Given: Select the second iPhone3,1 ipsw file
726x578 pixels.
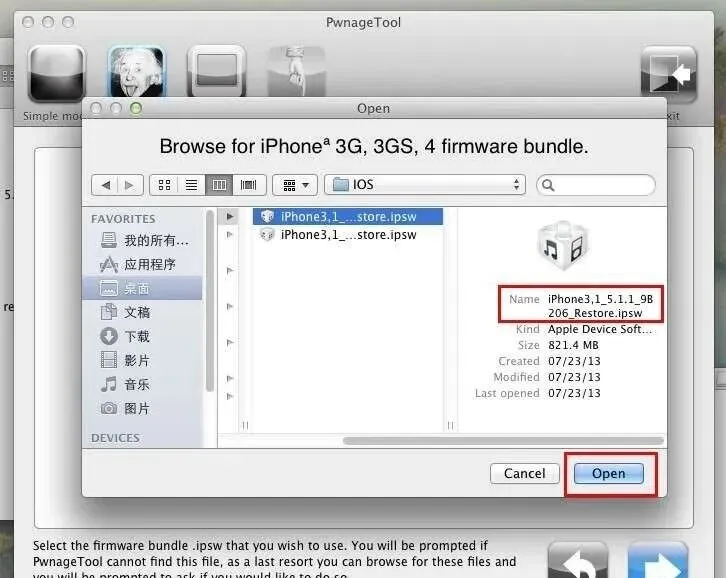Looking at the screenshot, I should (x=348, y=235).
